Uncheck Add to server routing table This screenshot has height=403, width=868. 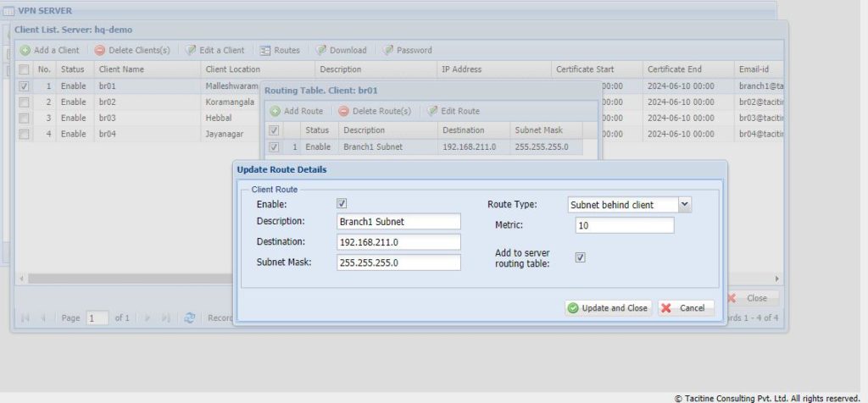581,257
